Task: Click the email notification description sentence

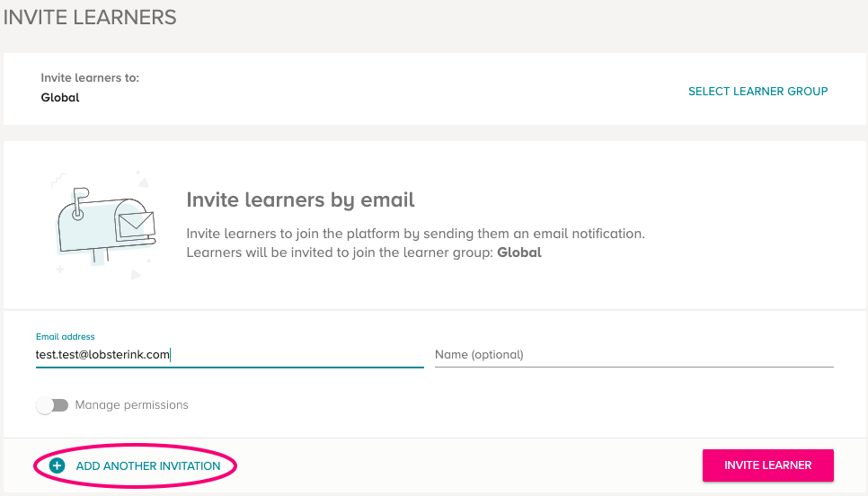Action: click(x=415, y=234)
